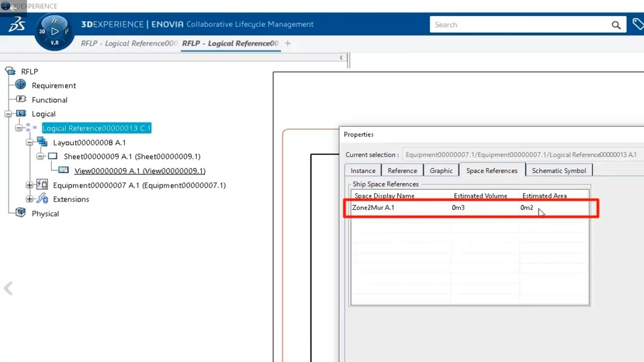Expand the Equipment00000007 A.1 node
This screenshot has width=644, height=362.
tap(30, 185)
